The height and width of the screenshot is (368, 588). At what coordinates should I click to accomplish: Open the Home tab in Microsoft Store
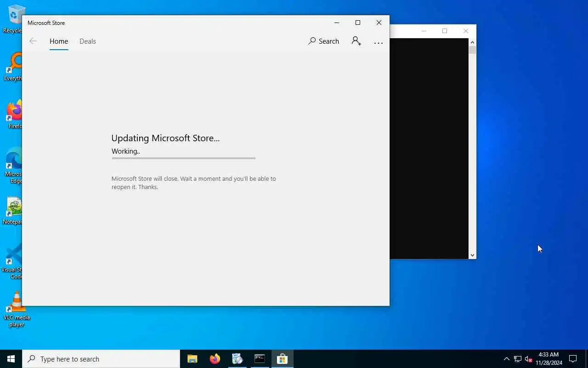[x=59, y=41]
